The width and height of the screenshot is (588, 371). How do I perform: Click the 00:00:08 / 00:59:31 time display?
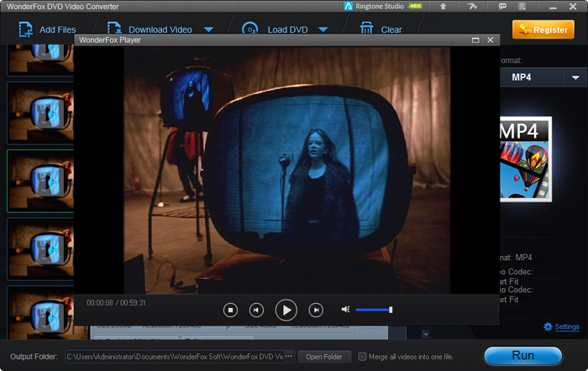[116, 303]
